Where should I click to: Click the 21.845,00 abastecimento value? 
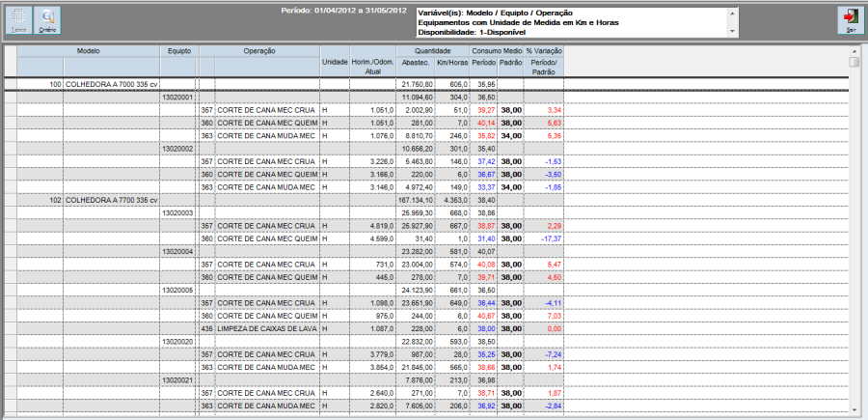tap(415, 367)
